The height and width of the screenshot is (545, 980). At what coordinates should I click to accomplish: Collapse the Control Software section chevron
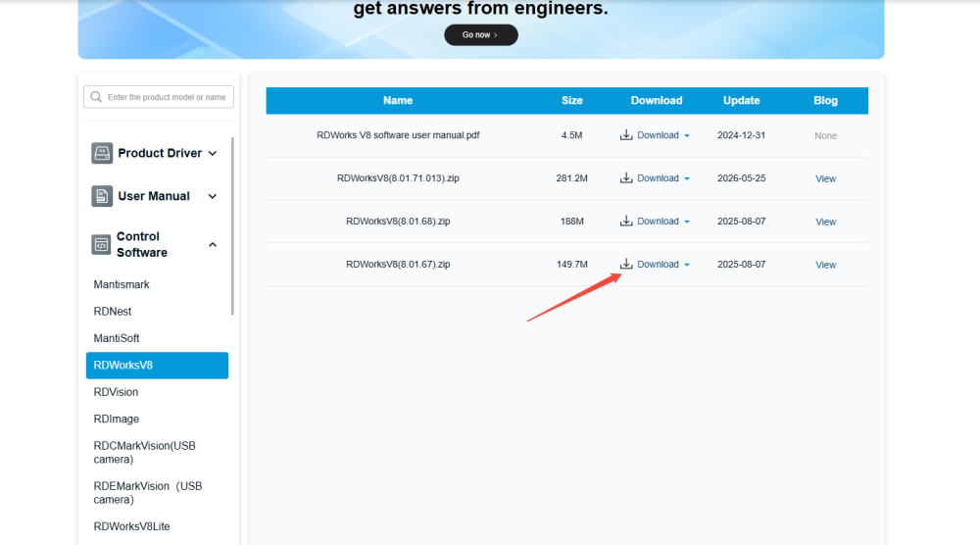click(x=213, y=244)
